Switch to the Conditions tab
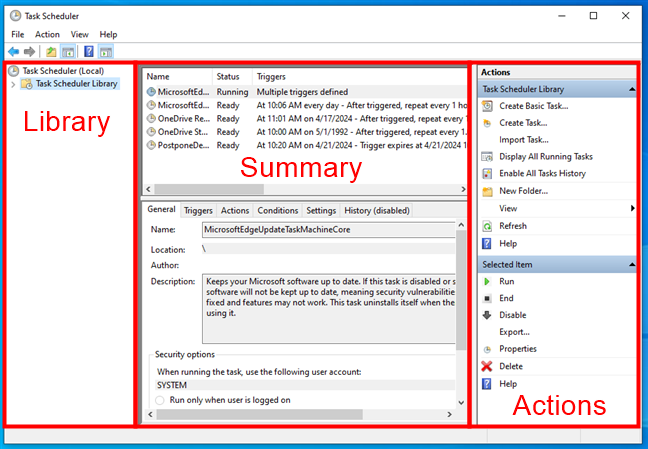The height and width of the screenshot is (449, 648). [x=278, y=211]
